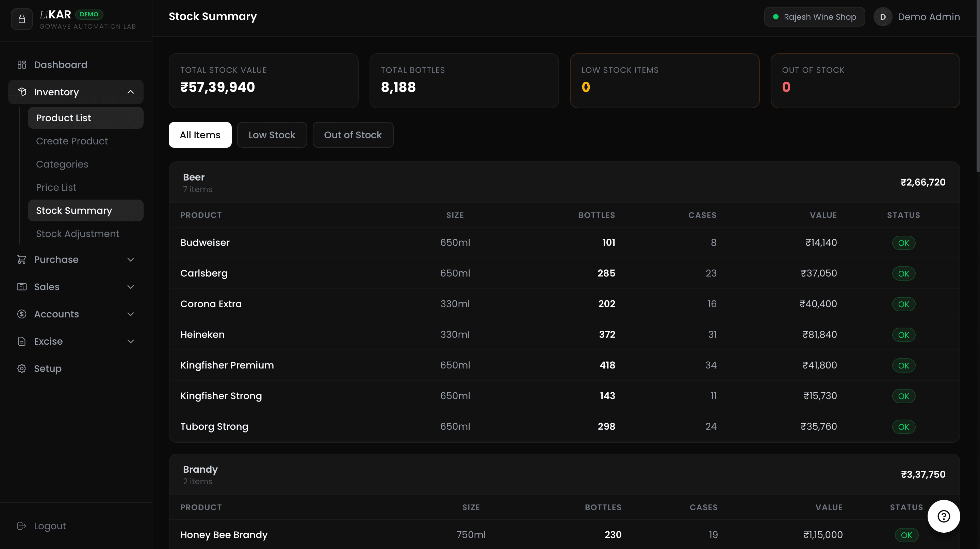This screenshot has height=549, width=980.
Task: Click the Total Bottles card
Action: coord(464,81)
